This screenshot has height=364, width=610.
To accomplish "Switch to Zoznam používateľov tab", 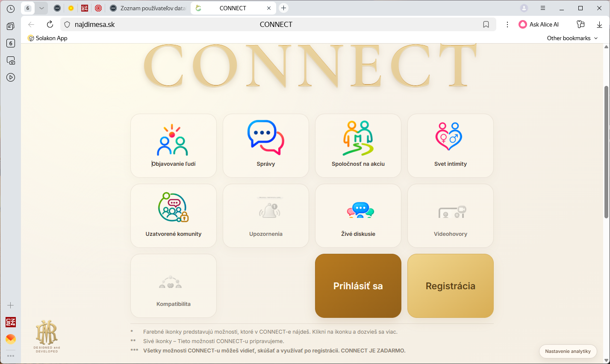I will click(148, 8).
